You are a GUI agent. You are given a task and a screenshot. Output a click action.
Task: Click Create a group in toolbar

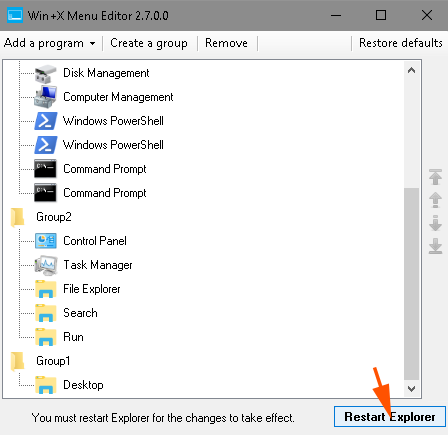tap(149, 43)
